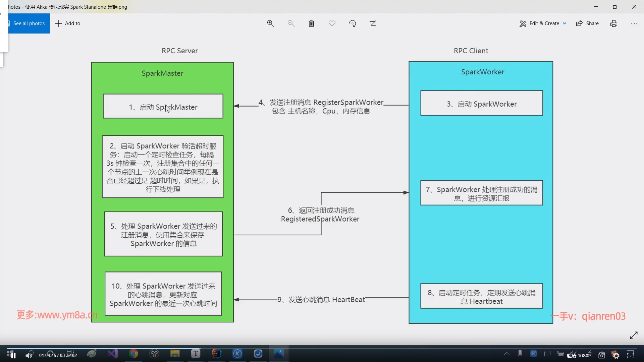This screenshot has height=362, width=644.
Task: Click the fullscreen expand arrow icon
Action: (634, 335)
